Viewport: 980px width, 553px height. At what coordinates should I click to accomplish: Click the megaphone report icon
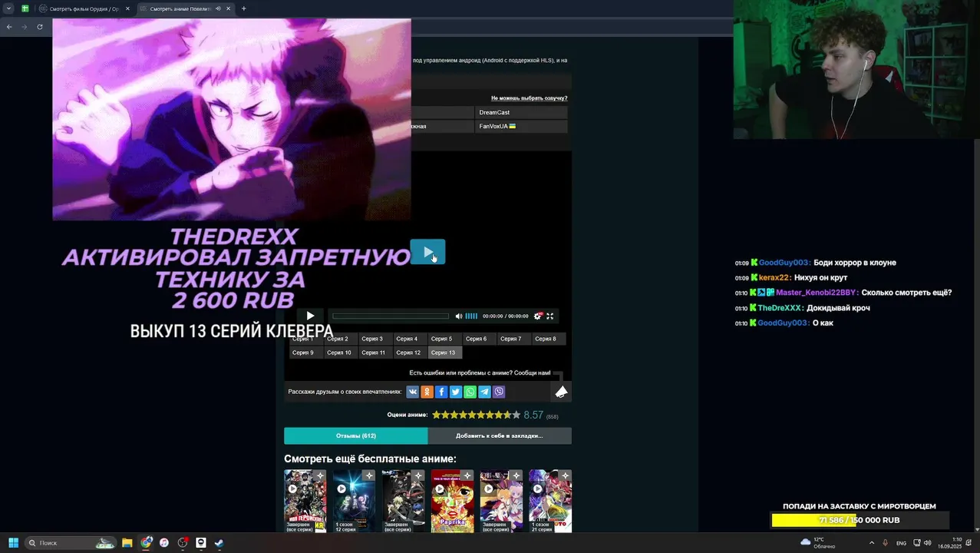pos(561,392)
